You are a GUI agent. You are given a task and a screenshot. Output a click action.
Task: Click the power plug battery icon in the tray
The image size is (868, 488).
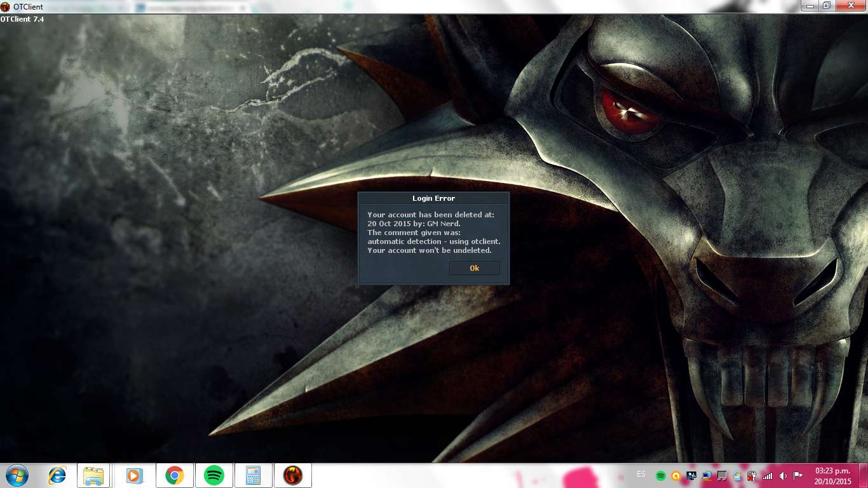coord(752,476)
